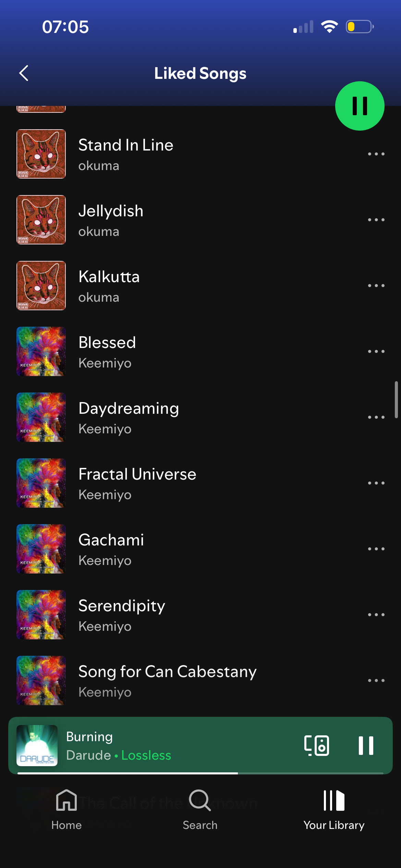This screenshot has width=401, height=868.
Task: Pause Burning in the mini player
Action: tap(366, 745)
